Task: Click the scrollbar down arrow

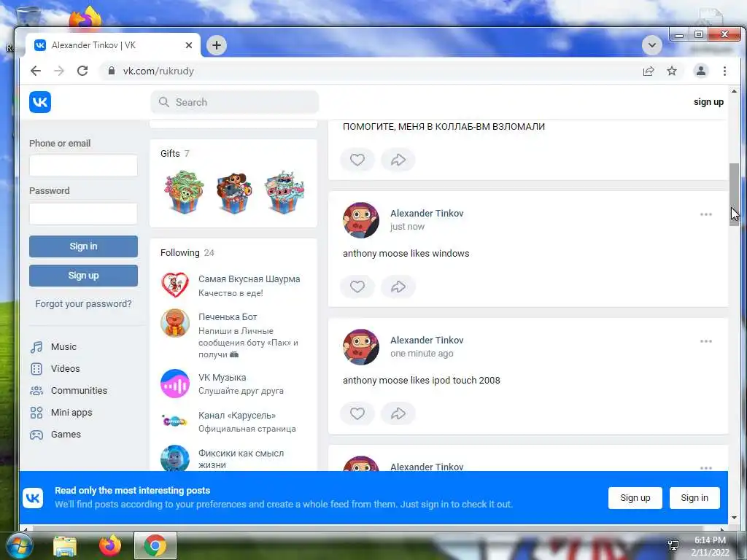Action: coord(734,518)
